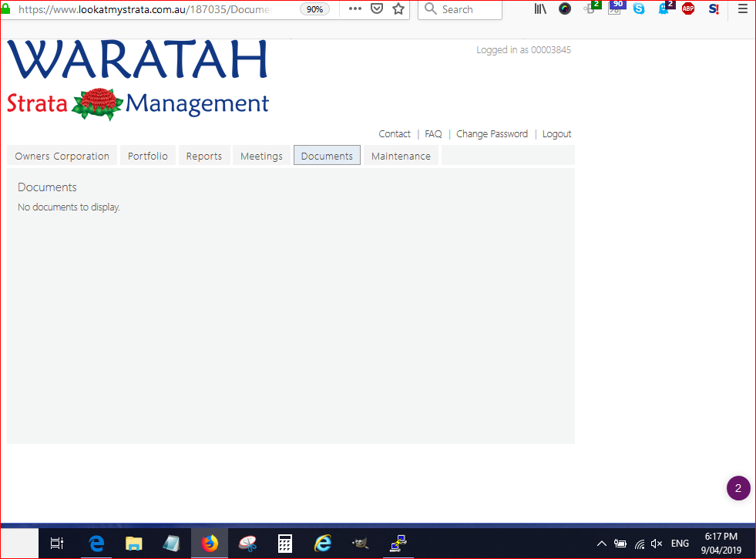756x559 pixels.
Task: Click the browser Search box
Action: coord(460,9)
